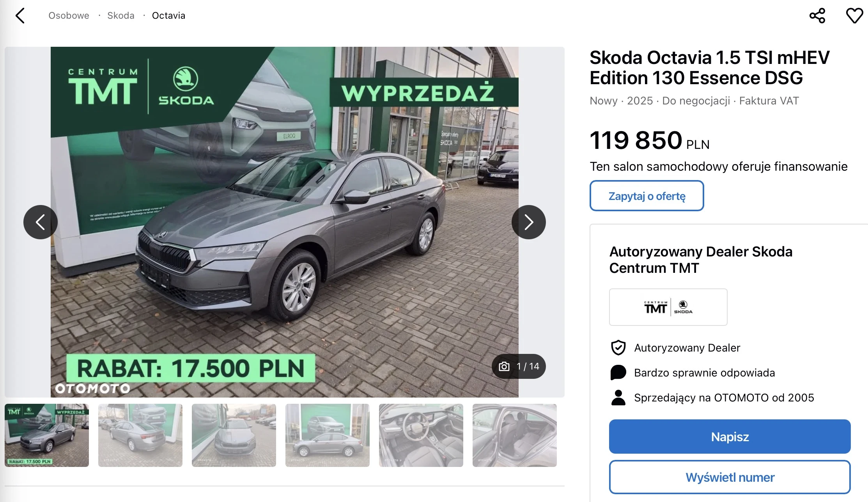Open the rear seats thumbnail photo

click(x=515, y=435)
